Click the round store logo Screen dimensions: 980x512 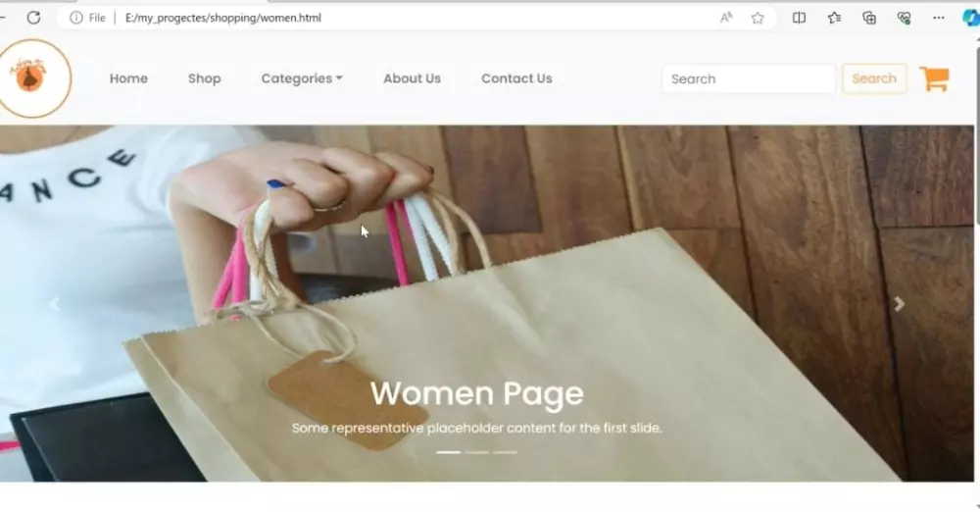point(33,78)
